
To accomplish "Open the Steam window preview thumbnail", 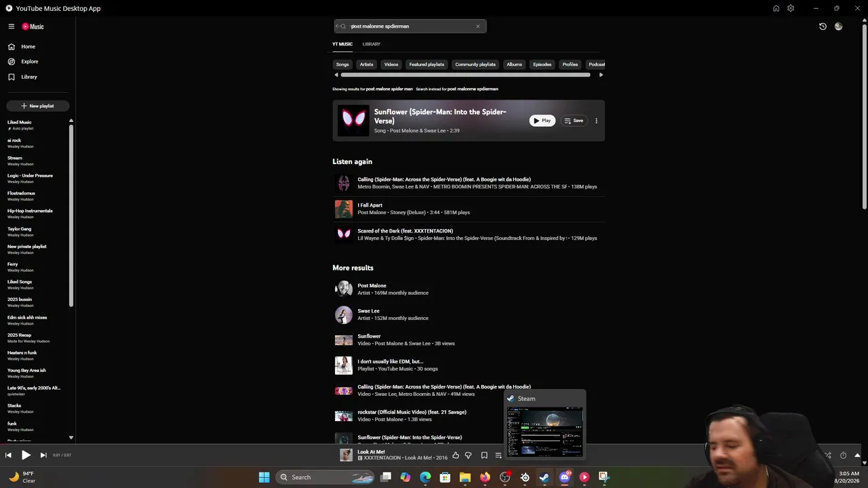I will (x=545, y=432).
